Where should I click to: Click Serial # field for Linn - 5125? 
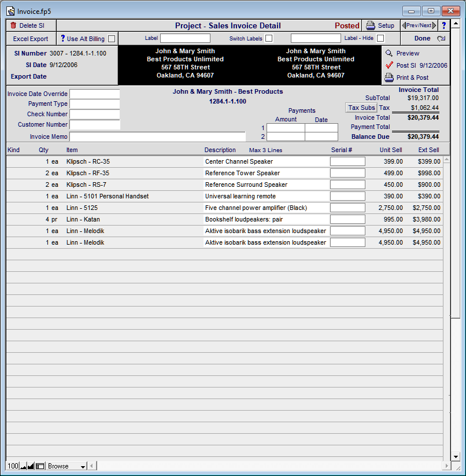point(347,208)
